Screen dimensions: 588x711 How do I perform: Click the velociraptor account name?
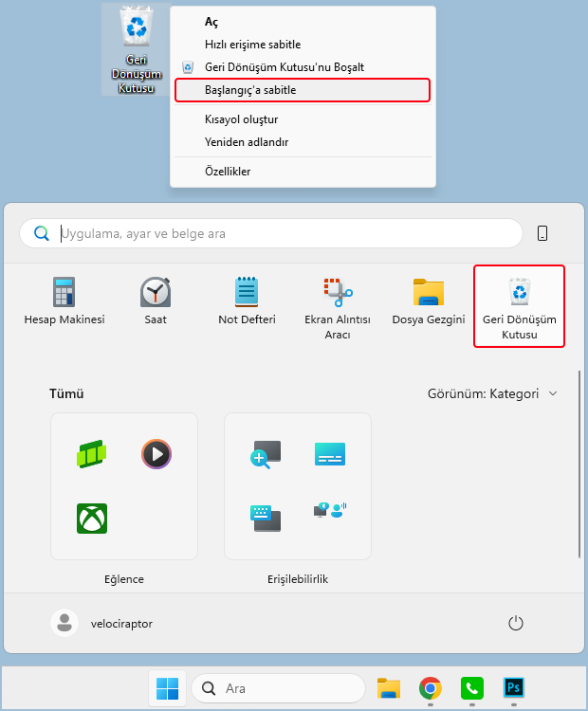(x=121, y=624)
